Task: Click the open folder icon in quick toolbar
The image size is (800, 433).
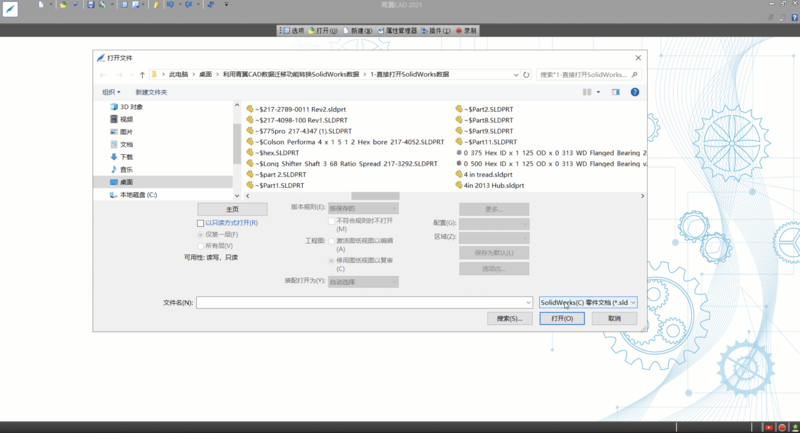Action: [63, 5]
